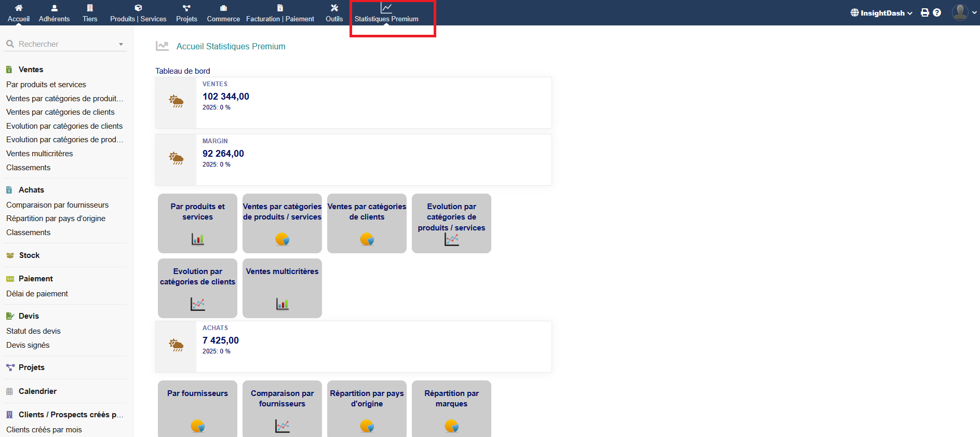Open the InsightDash entity dropdown
The height and width of the screenshot is (437, 980).
coord(881,13)
